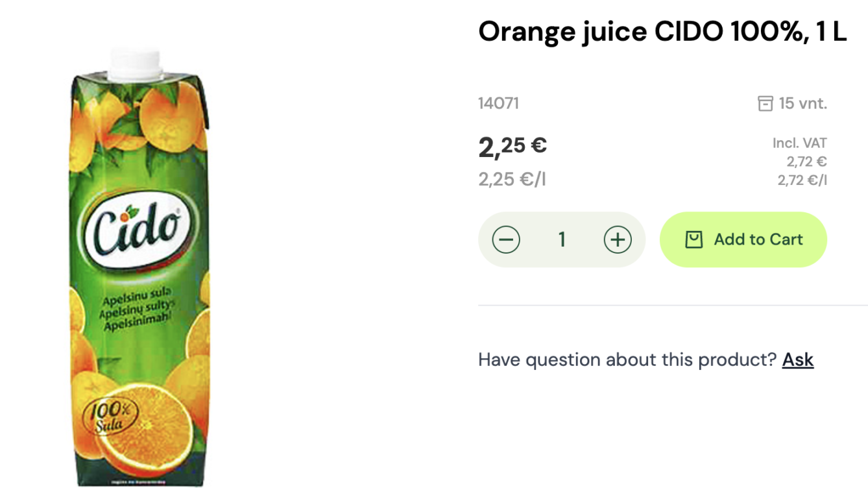The height and width of the screenshot is (499, 868).
Task: Click the 2,25 €/l unit price
Action: pyautogui.click(x=512, y=179)
